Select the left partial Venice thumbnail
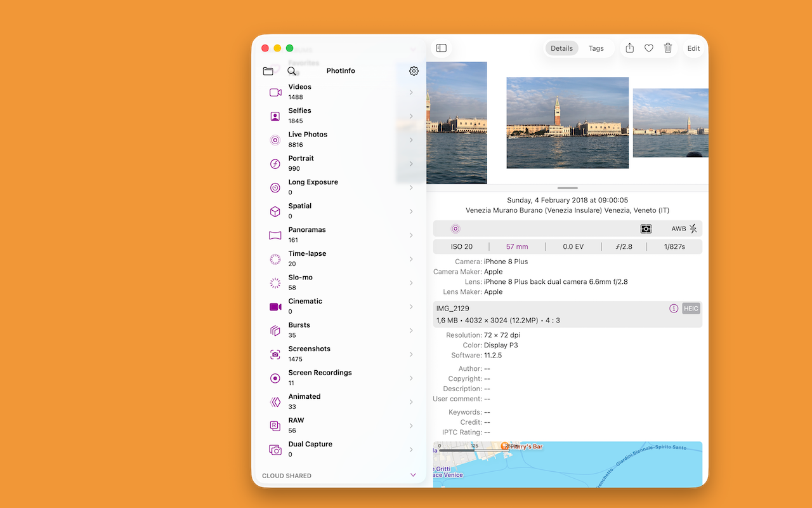 tap(457, 123)
